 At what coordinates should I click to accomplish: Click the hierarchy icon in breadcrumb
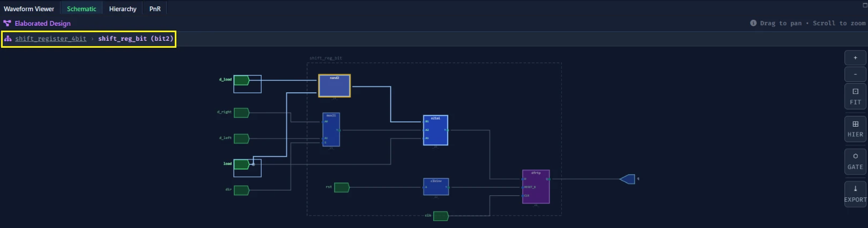[x=8, y=39]
